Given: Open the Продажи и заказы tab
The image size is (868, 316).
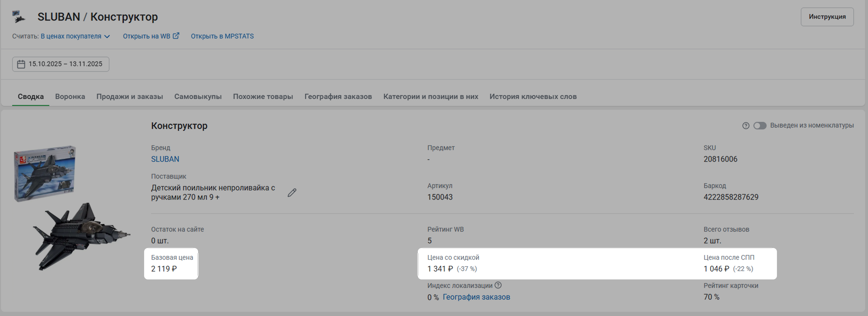Looking at the screenshot, I should [129, 97].
